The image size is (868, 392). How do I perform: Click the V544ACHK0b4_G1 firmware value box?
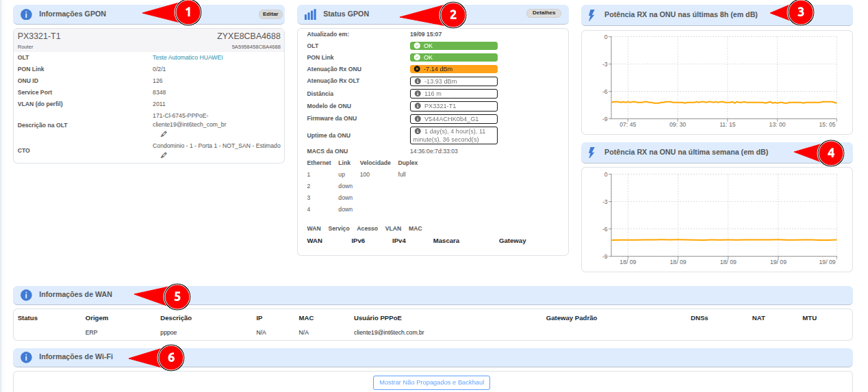453,118
